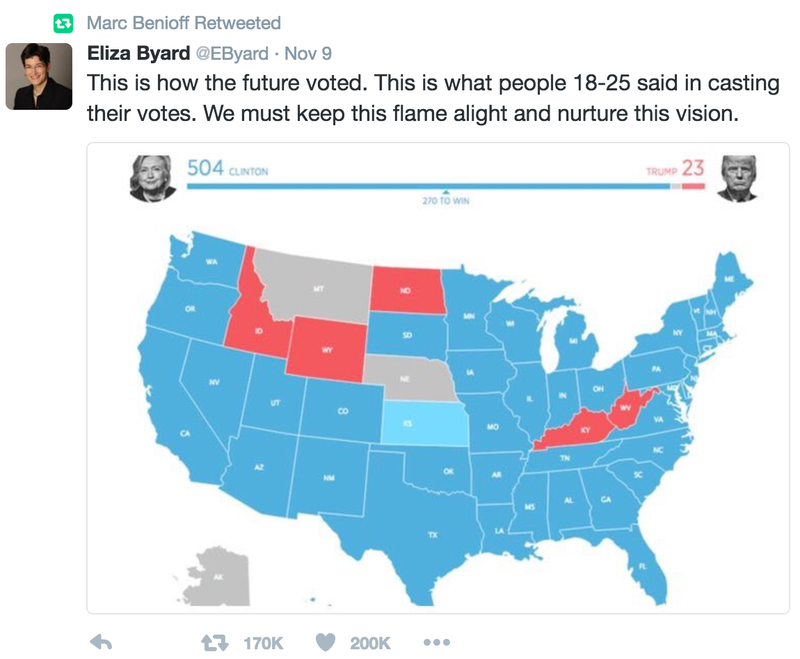
Task: Click the blue electoral vote progress bar
Action: pos(429,186)
